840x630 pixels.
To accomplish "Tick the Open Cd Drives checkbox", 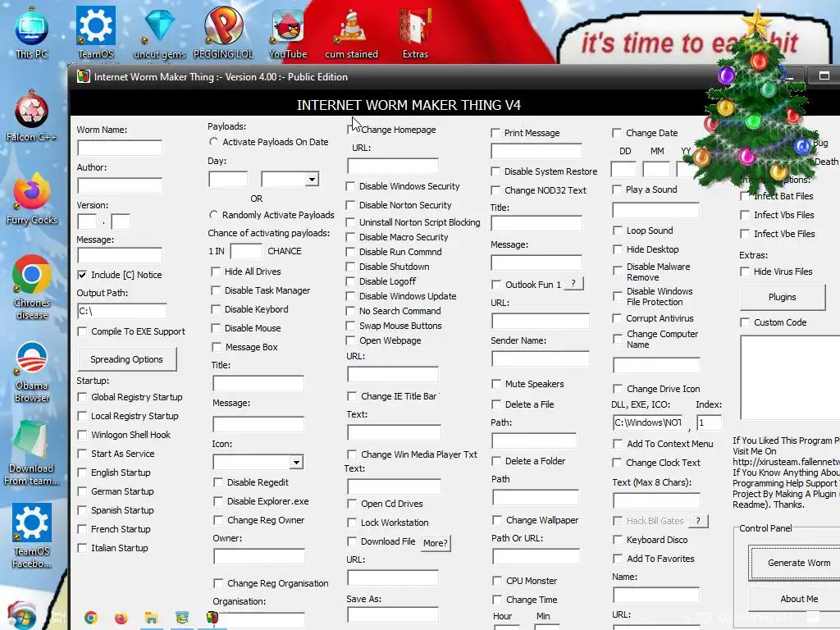I will click(x=352, y=504).
